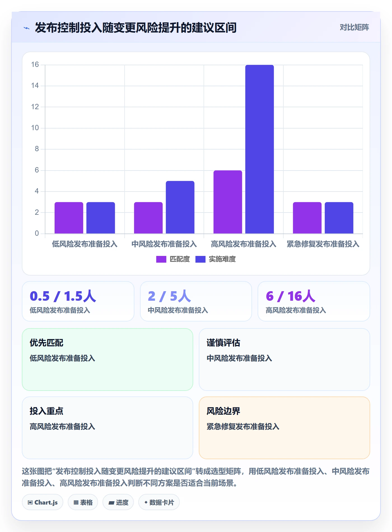Image resolution: width=392 pixels, height=532 pixels.
Task: Click the blue 实施难度 bar for 低风险发布准备投入
Action: coord(101,218)
